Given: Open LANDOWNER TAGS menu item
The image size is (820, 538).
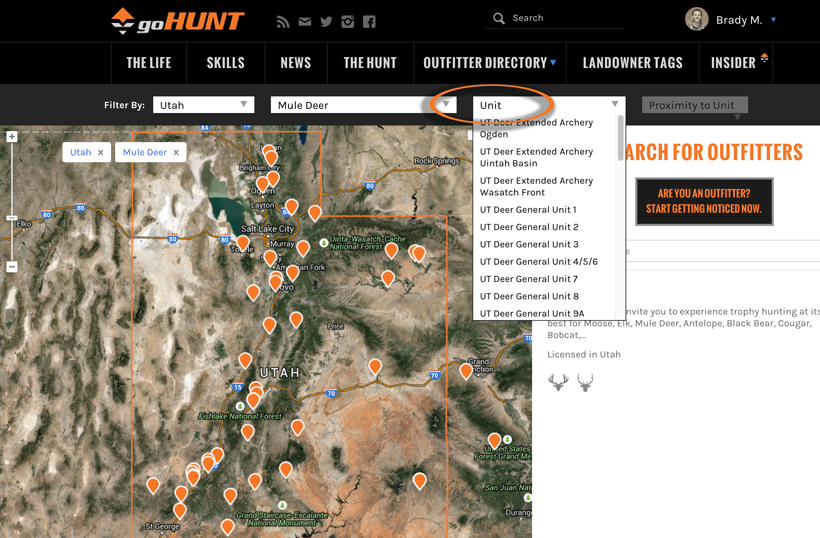Looking at the screenshot, I should coord(633,63).
